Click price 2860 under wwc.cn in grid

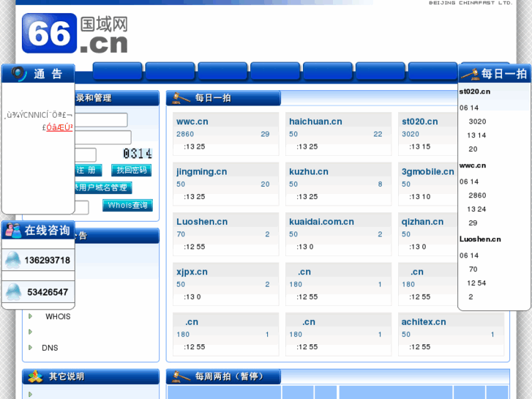coord(185,134)
